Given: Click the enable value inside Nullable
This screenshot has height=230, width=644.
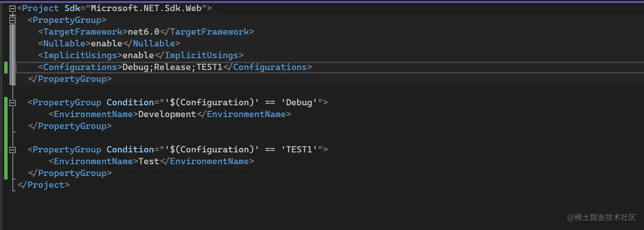Looking at the screenshot, I should tap(107, 43).
